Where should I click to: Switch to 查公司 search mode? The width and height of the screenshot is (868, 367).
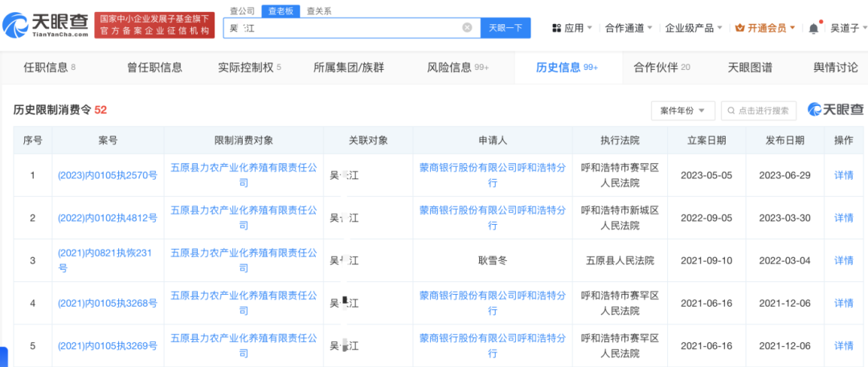(x=243, y=11)
